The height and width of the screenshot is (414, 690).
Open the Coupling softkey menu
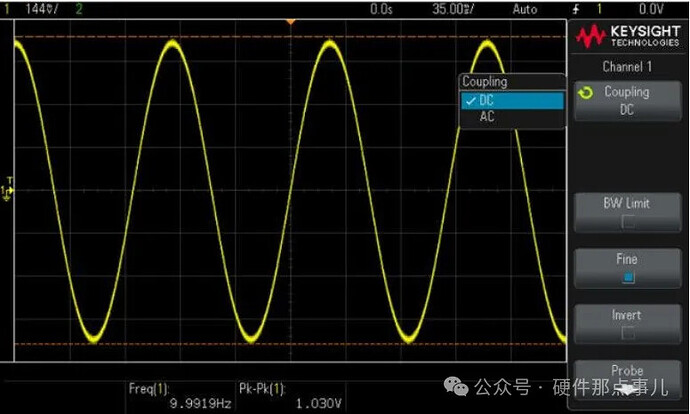626,101
